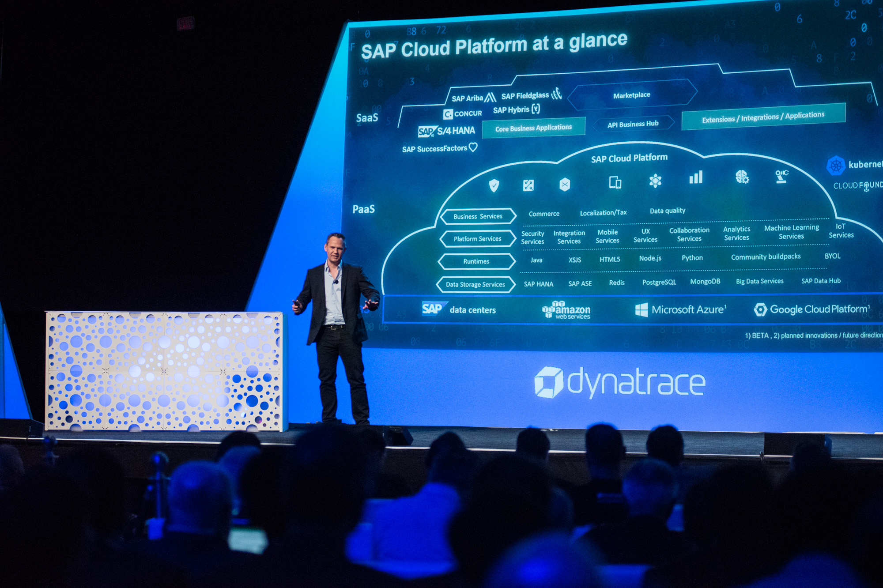Image resolution: width=883 pixels, height=588 pixels.
Task: Click the Core Business Applications box
Action: (534, 128)
